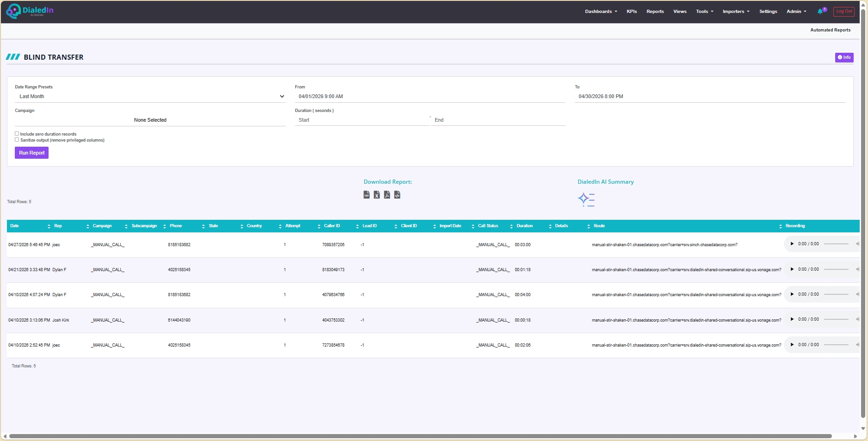Open the Automated Reports link
Screen dimensions: 868x441
point(830,30)
